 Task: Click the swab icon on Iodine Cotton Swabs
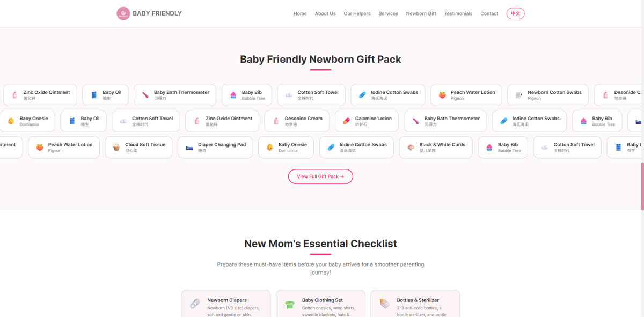coord(362,94)
